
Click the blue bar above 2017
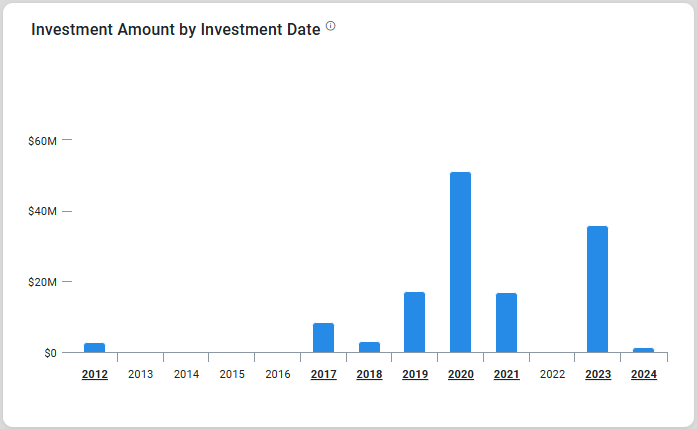323,338
